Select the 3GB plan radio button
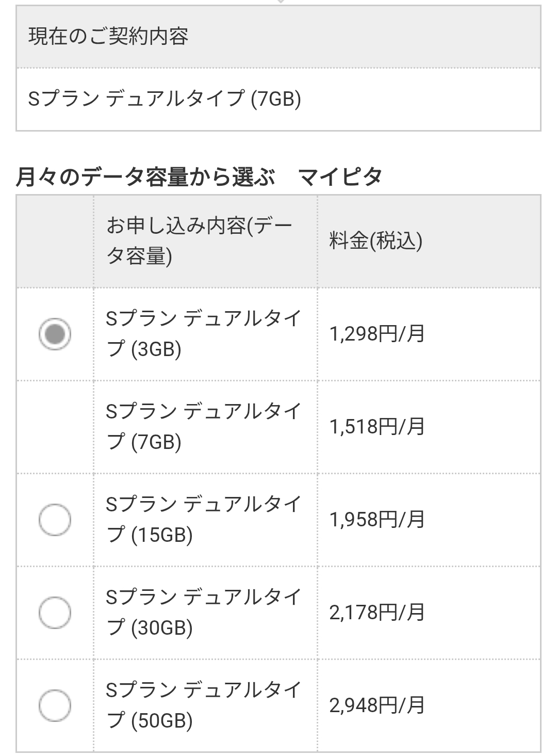This screenshot has height=756, width=557. pos(55,334)
